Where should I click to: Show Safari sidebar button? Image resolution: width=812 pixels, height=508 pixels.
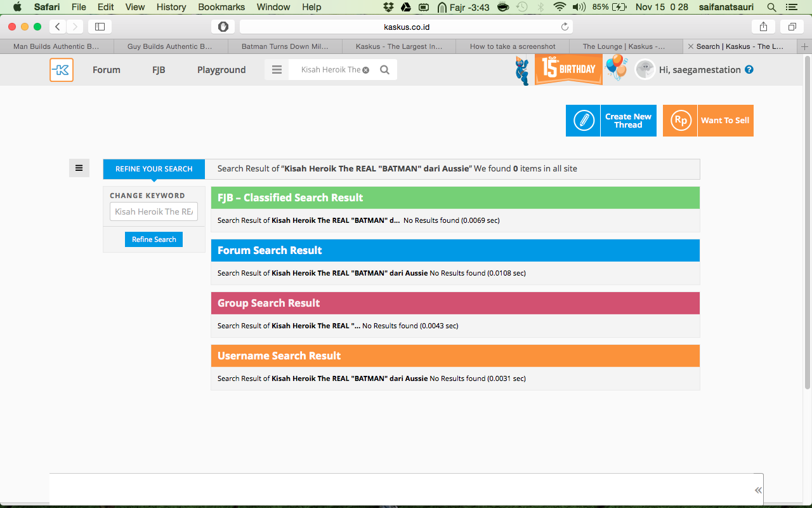tap(100, 27)
